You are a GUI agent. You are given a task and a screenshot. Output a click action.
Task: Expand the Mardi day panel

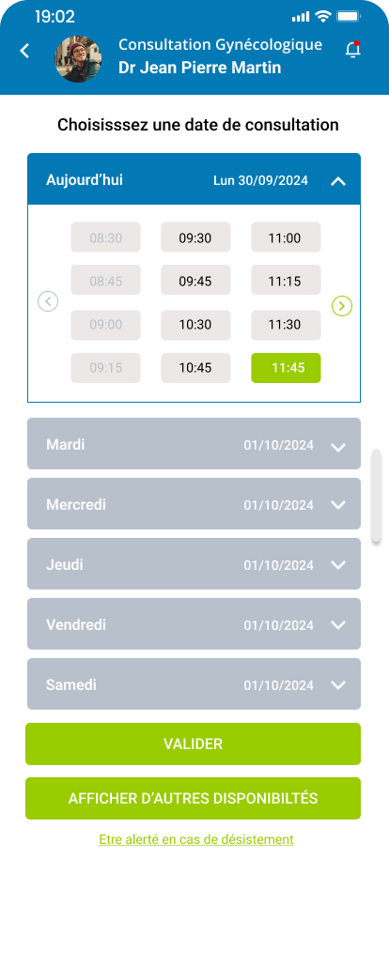coord(194,444)
